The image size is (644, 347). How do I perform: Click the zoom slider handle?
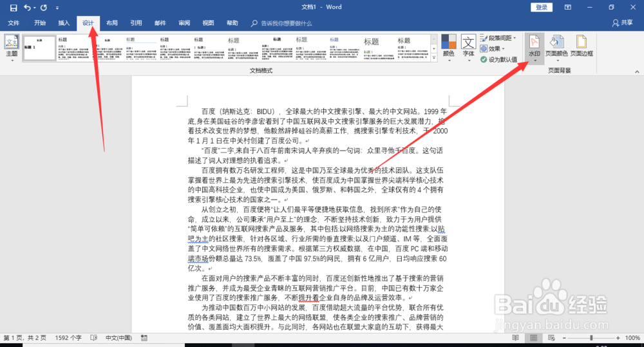pos(591,338)
